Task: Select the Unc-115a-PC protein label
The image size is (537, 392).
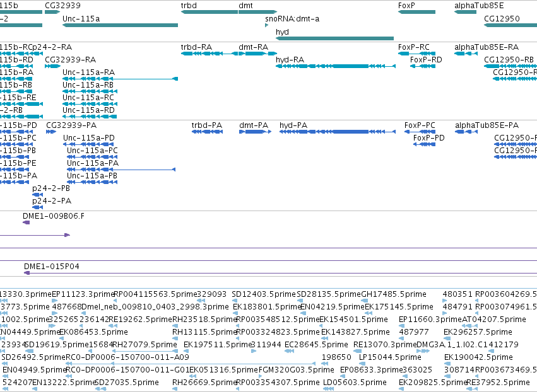Action: 92,151
